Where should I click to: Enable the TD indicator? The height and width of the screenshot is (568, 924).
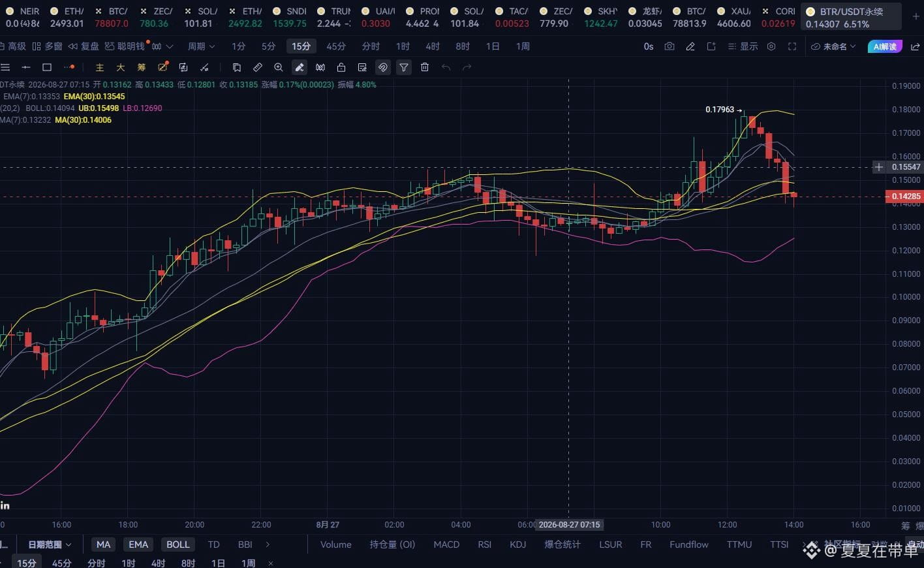213,544
